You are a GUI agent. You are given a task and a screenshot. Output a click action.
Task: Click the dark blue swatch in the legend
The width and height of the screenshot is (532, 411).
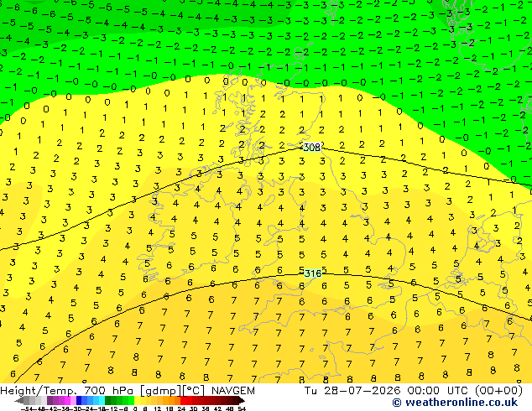tap(79, 400)
